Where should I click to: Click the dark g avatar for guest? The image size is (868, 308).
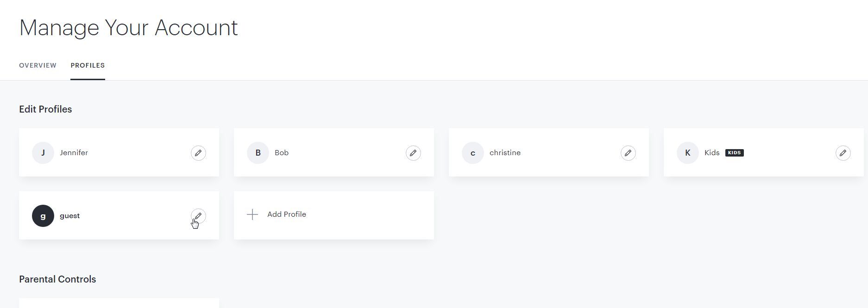(43, 216)
